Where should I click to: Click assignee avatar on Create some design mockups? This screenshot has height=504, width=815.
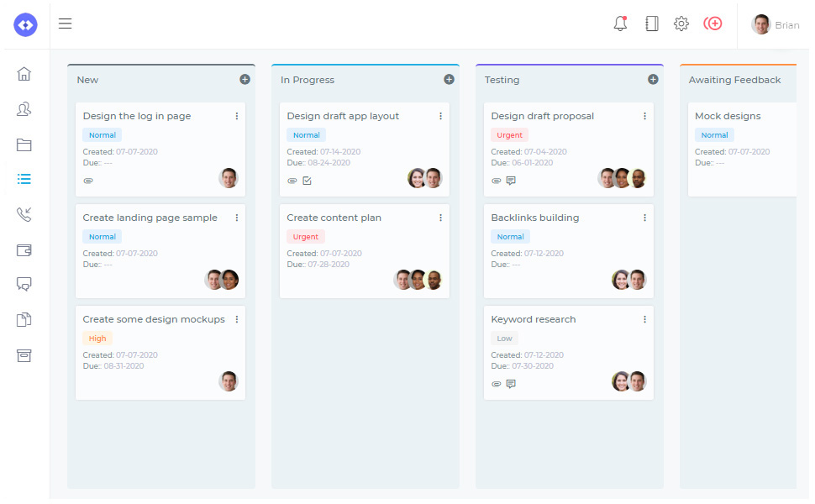point(229,381)
